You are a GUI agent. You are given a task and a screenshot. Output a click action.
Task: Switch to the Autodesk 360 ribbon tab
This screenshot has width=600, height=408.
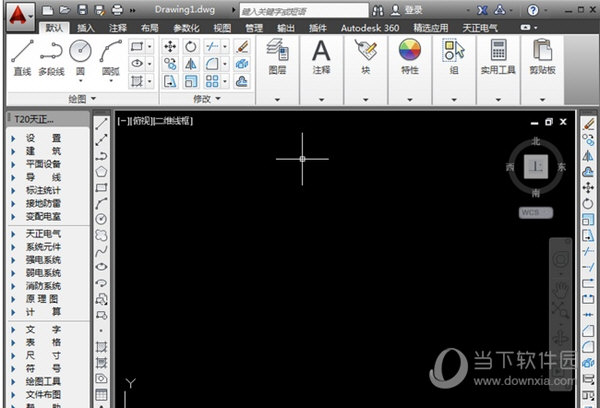(x=370, y=28)
